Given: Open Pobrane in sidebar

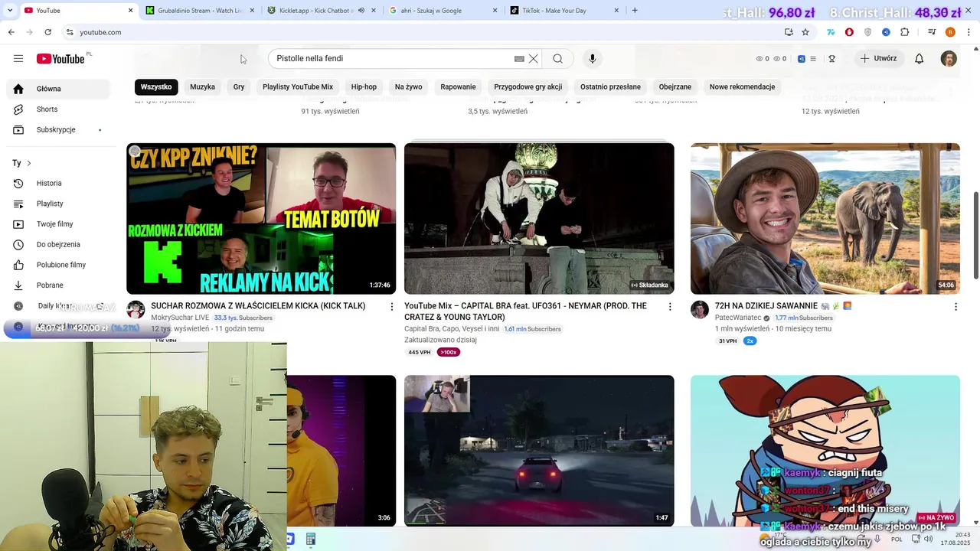Looking at the screenshot, I should (58, 285).
